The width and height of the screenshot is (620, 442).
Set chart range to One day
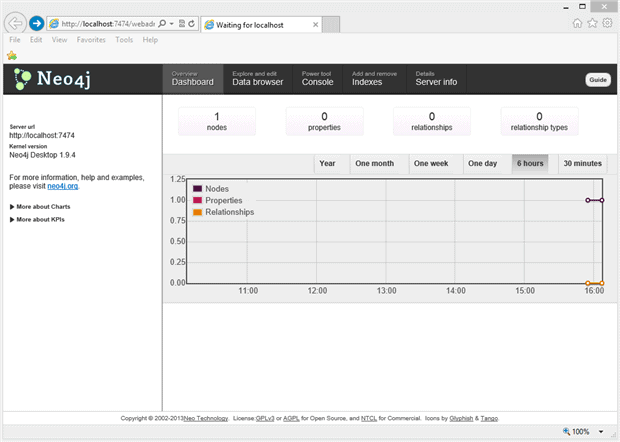[482, 164]
